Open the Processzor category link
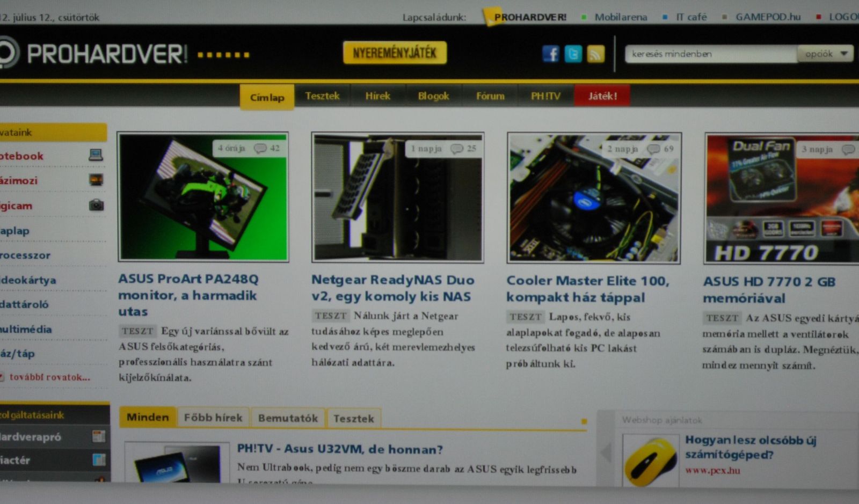This screenshot has width=859, height=504. click(x=25, y=255)
